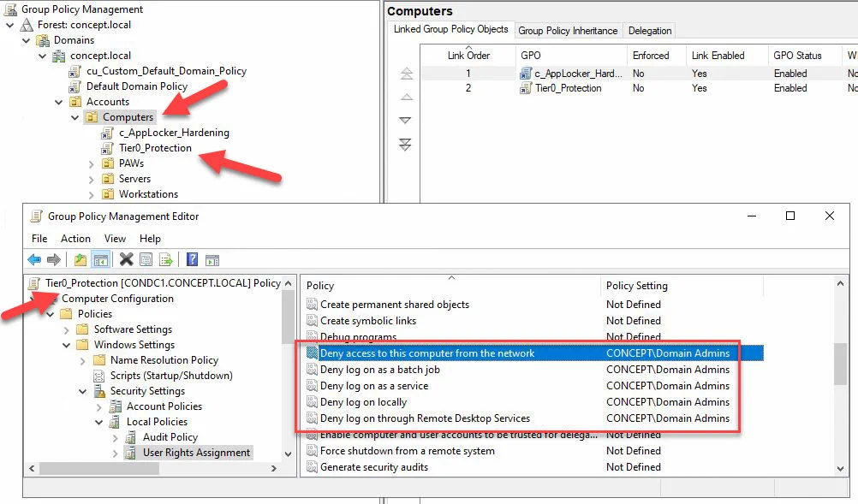Click cu_Custom_Default_Domain_Policy GPO icon
Screen dimensions: 858x504
point(75,71)
